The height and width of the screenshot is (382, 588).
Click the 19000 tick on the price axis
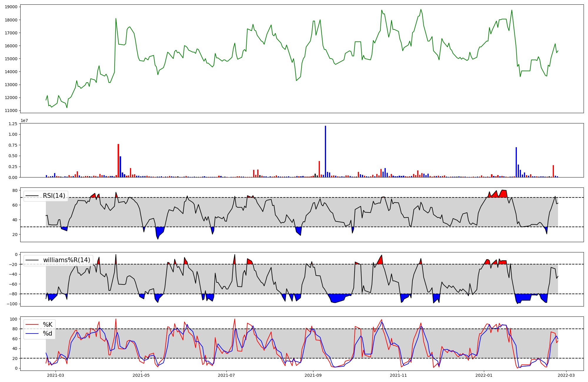(x=11, y=7)
